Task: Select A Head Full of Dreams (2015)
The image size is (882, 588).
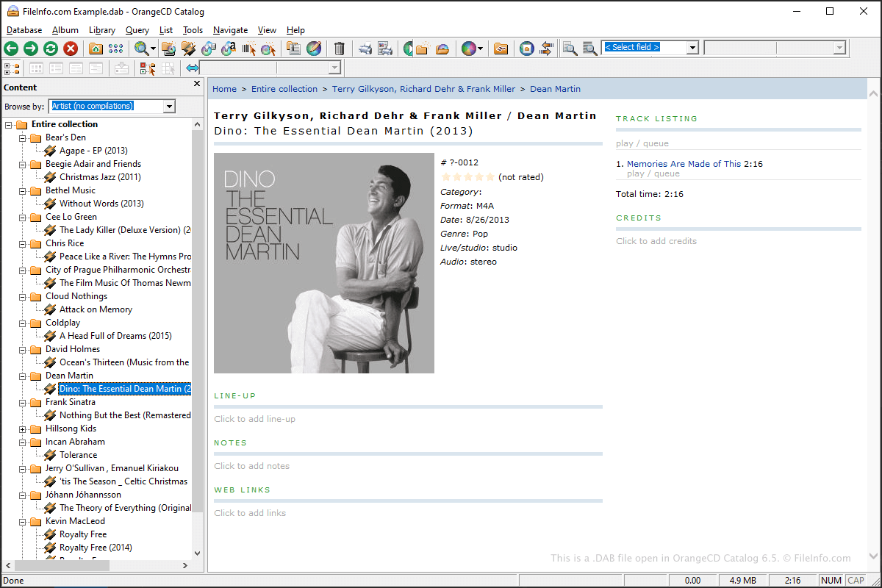Action: pyautogui.click(x=115, y=336)
